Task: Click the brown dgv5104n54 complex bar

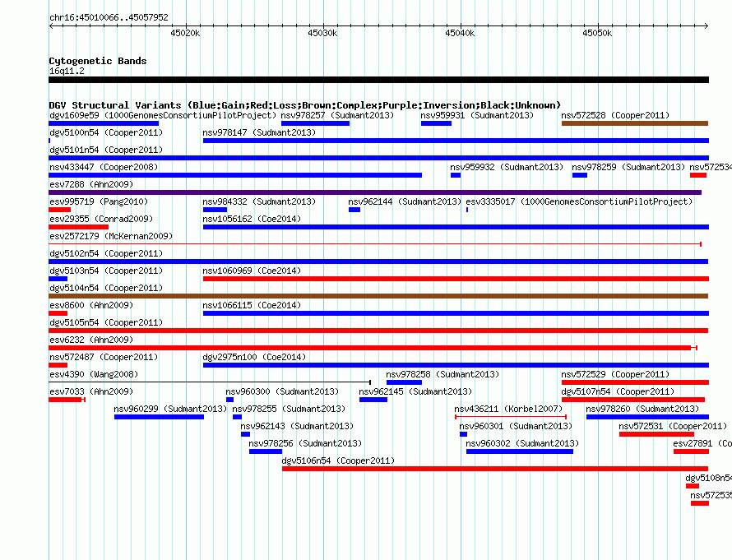Action: pyautogui.click(x=378, y=296)
